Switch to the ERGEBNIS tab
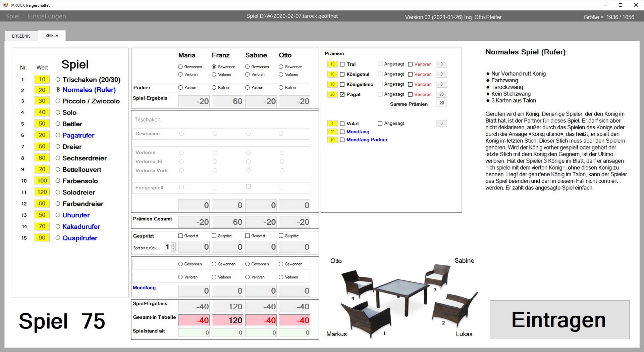The height and width of the screenshot is (352, 644). pos(21,36)
